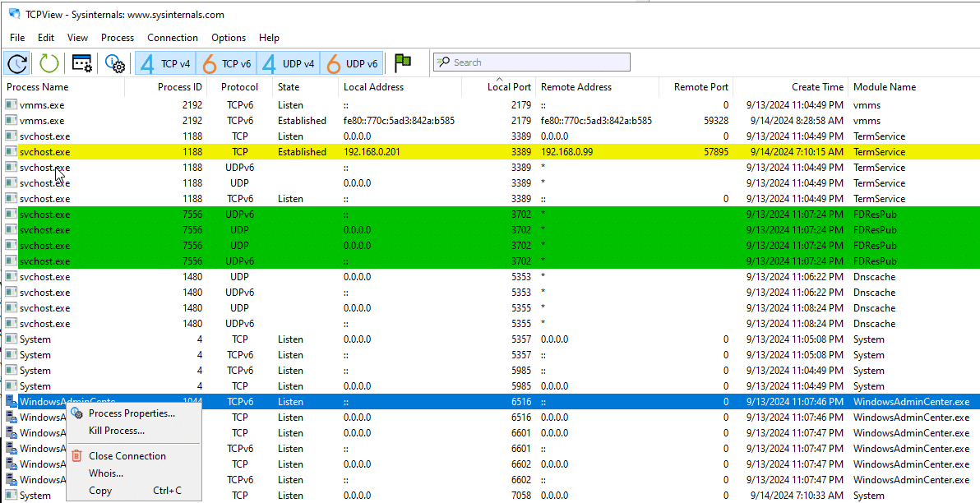Click the green states flag icon
980x503 pixels.
pos(402,62)
